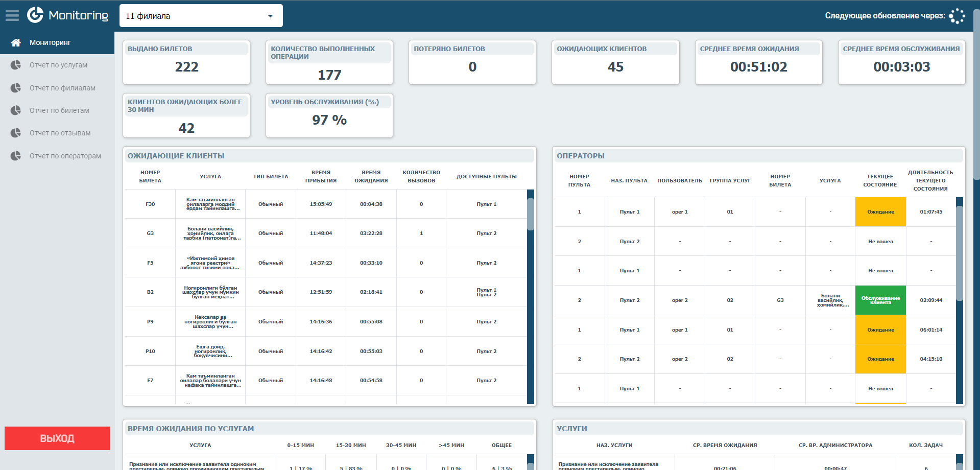Click the refresh countdown spinner icon
980x470 pixels.
[957, 16]
